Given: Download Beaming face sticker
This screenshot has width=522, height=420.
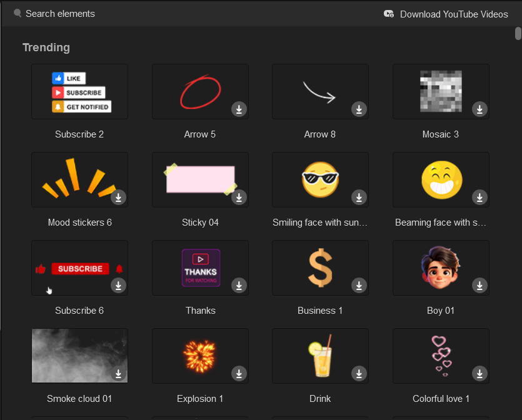Looking at the screenshot, I should pos(479,197).
